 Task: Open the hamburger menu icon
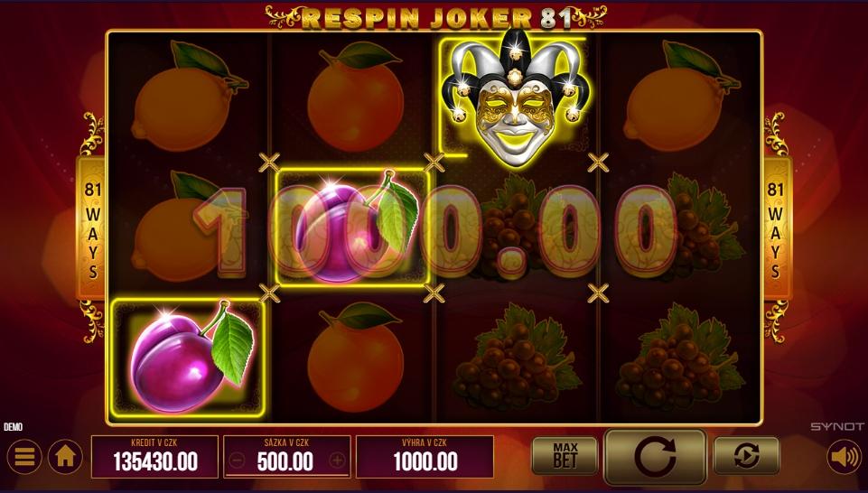pyautogui.click(x=24, y=457)
